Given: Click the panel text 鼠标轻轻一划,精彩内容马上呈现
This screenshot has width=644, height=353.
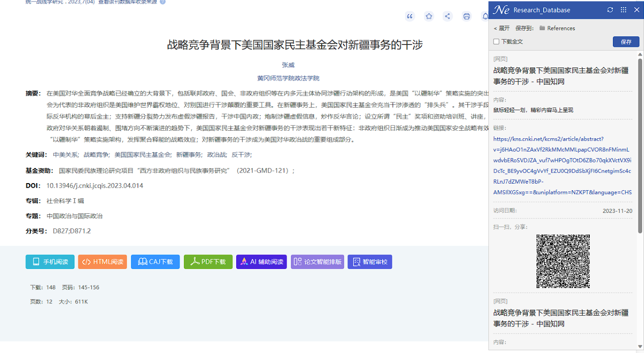Looking at the screenshot, I should click(533, 110).
